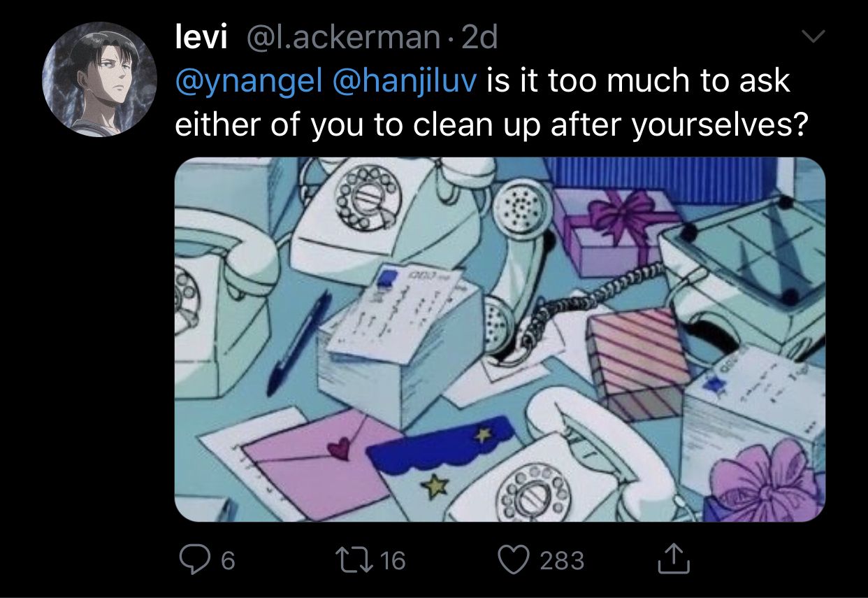Open levi's profile picture avatar
868x598 pixels.
point(99,80)
